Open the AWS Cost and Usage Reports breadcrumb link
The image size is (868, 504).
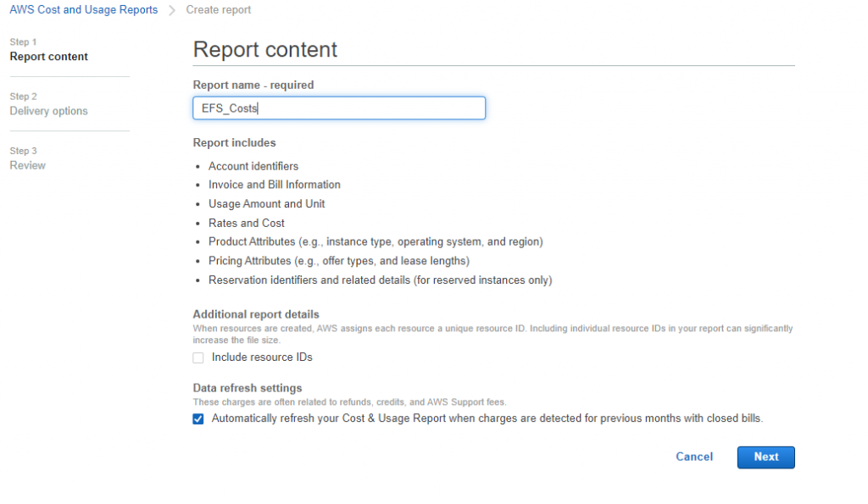83,9
